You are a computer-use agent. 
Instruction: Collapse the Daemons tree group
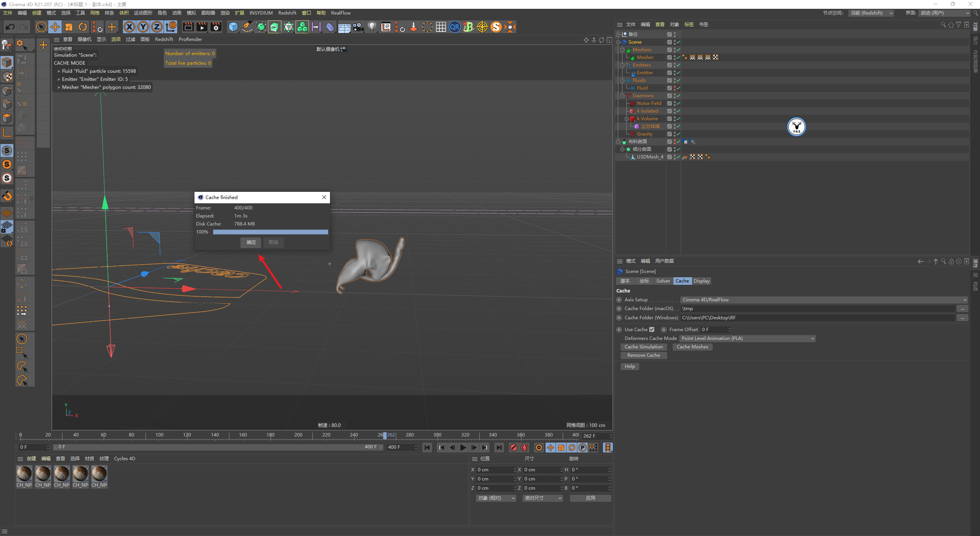[622, 96]
